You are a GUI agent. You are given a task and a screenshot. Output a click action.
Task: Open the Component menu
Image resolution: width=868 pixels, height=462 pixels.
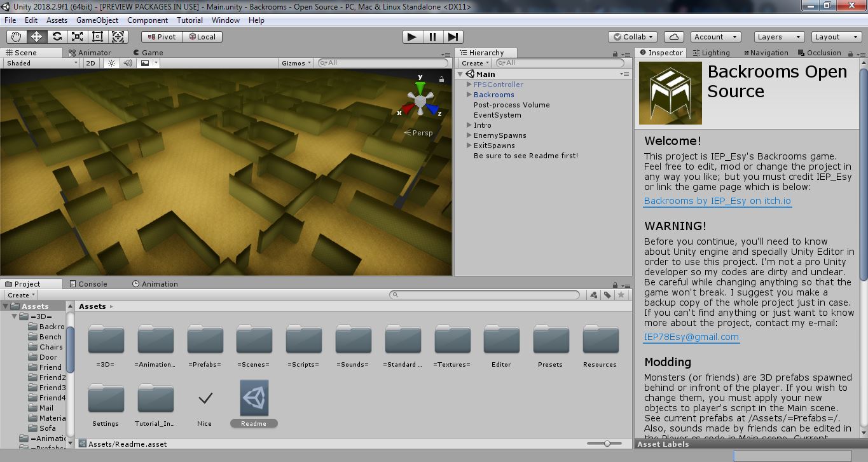click(x=148, y=20)
